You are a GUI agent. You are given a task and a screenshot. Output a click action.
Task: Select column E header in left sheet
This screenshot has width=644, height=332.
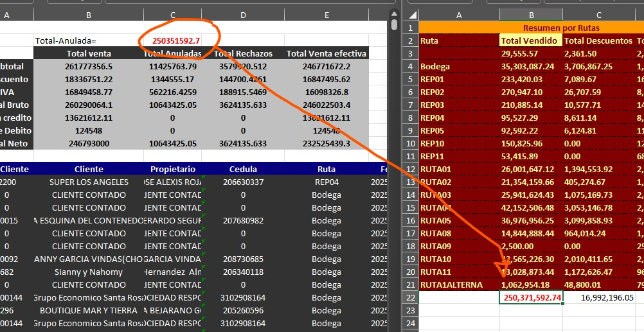[x=327, y=15]
